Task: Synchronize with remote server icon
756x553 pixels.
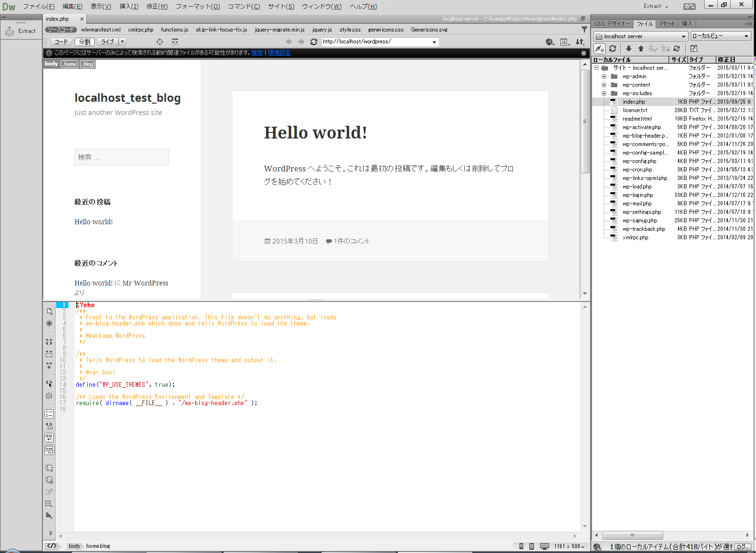Action: click(677, 49)
